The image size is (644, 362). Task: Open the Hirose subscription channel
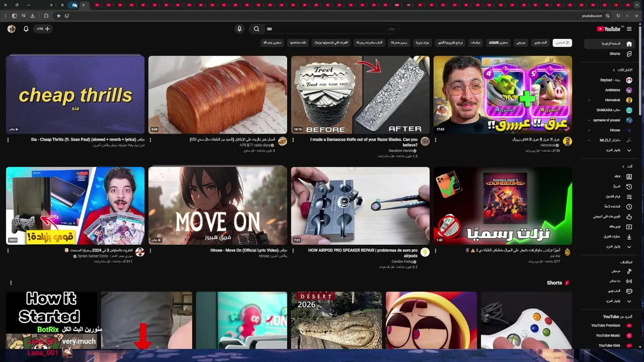(x=610, y=130)
